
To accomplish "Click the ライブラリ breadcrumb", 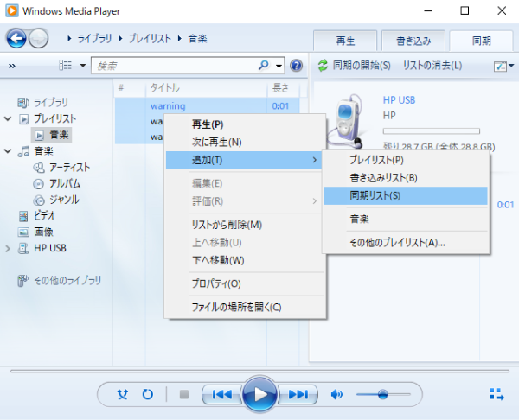I will pos(94,39).
